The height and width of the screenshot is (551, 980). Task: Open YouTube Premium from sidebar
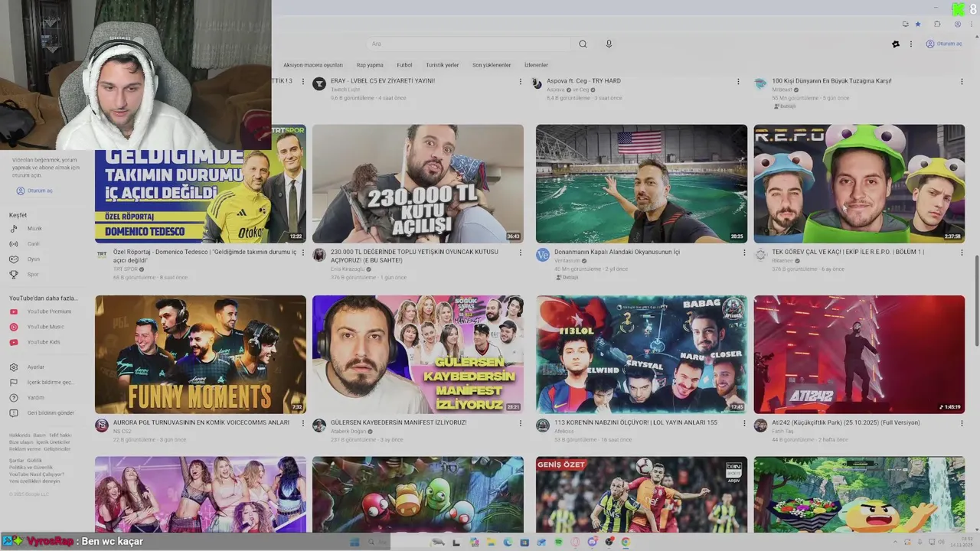pos(41,311)
